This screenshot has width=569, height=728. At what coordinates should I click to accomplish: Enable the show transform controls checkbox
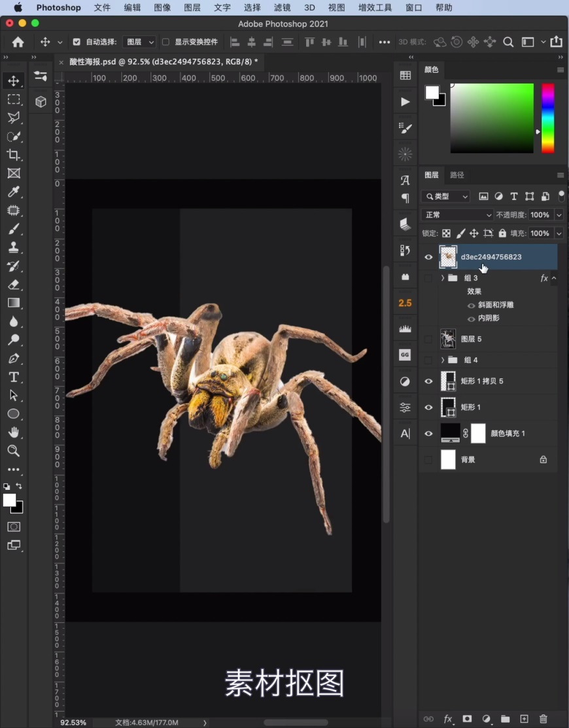click(x=165, y=42)
